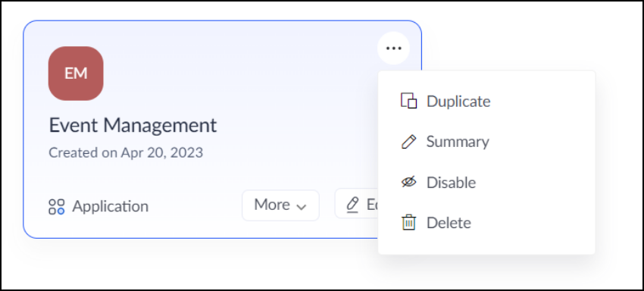Click the Delete trash can icon

408,222
